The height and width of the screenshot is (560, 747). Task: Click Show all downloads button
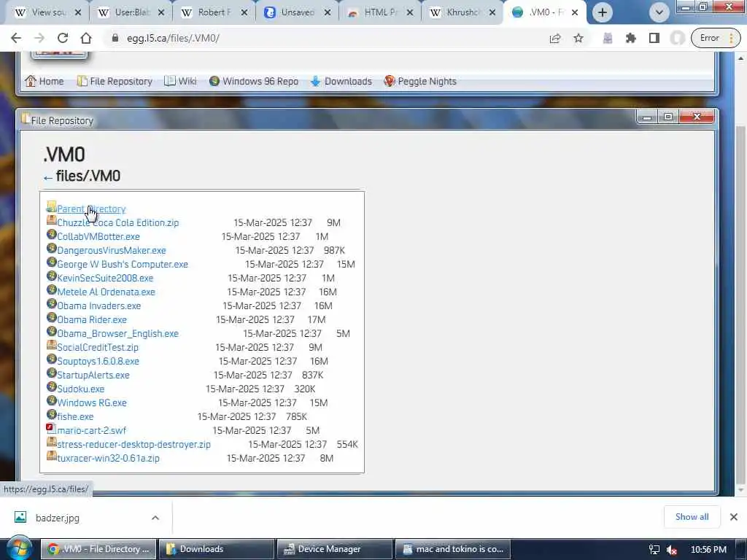coord(692,517)
